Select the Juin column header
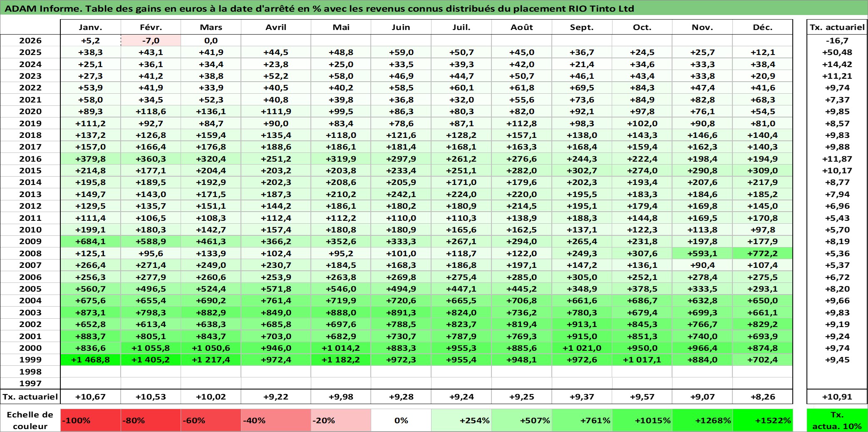Screen dimensions: 868x432 (x=401, y=27)
